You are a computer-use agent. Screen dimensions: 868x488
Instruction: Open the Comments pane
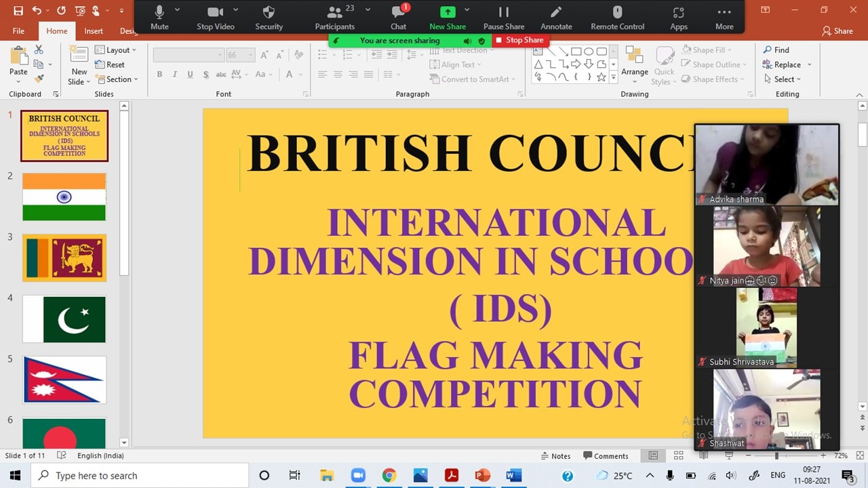[x=606, y=456]
